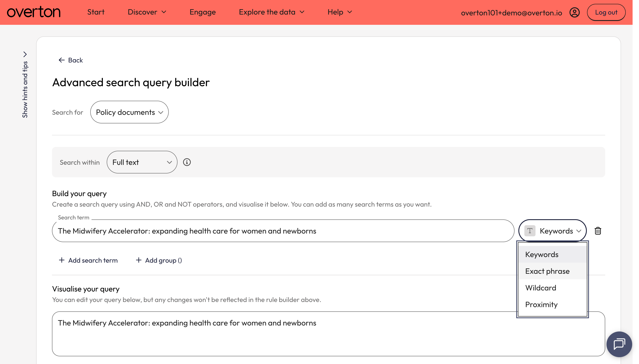Viewport: 639px width, 364px height.
Task: Choose the Exact phrase option
Action: 552,271
